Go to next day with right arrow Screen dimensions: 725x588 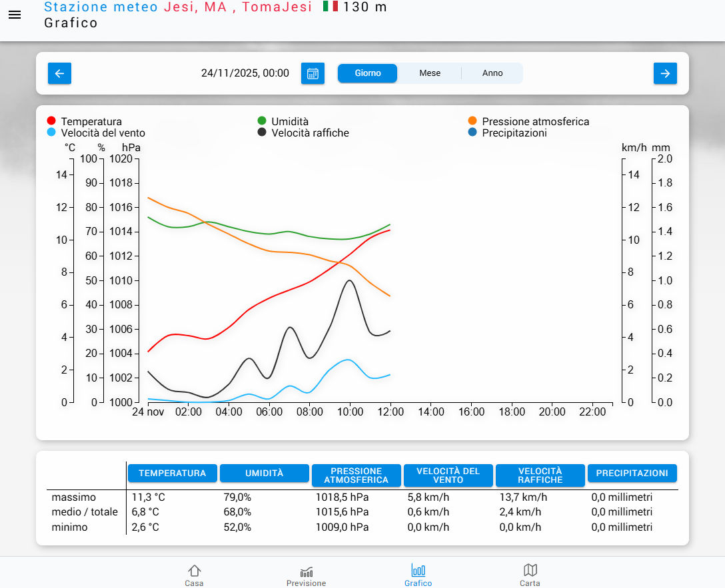point(665,73)
